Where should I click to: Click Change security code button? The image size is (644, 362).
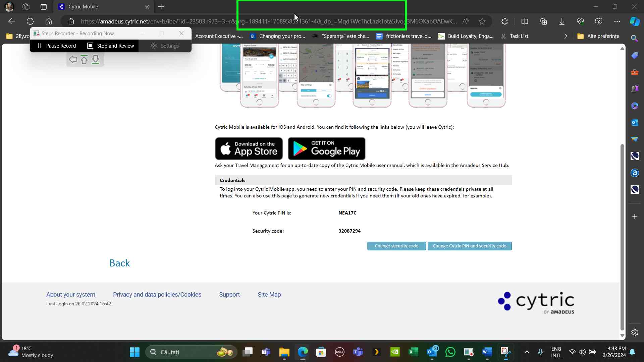[x=396, y=246]
